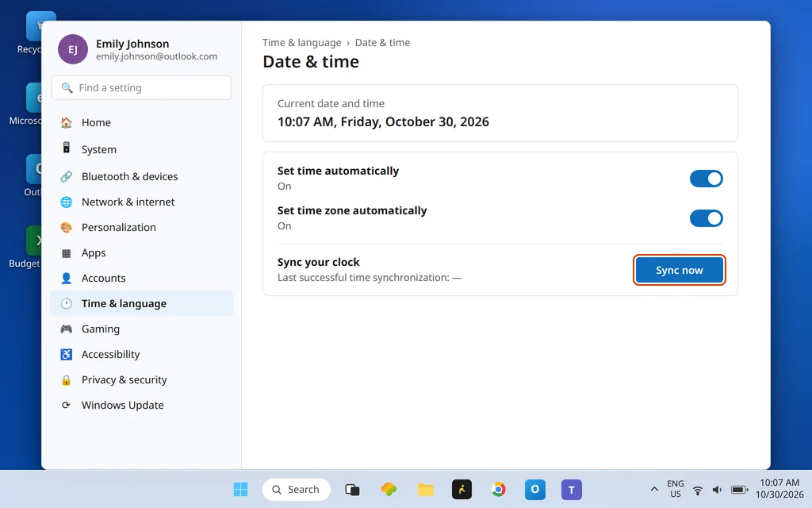The image size is (812, 508).
Task: Open File Explorer from the taskbar
Action: coord(426,489)
